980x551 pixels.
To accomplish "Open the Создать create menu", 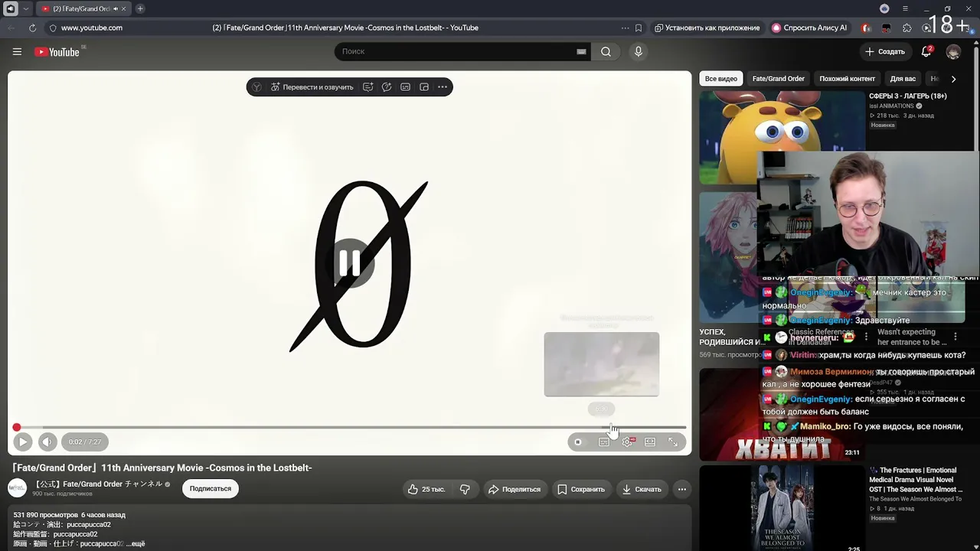I will coord(885,51).
